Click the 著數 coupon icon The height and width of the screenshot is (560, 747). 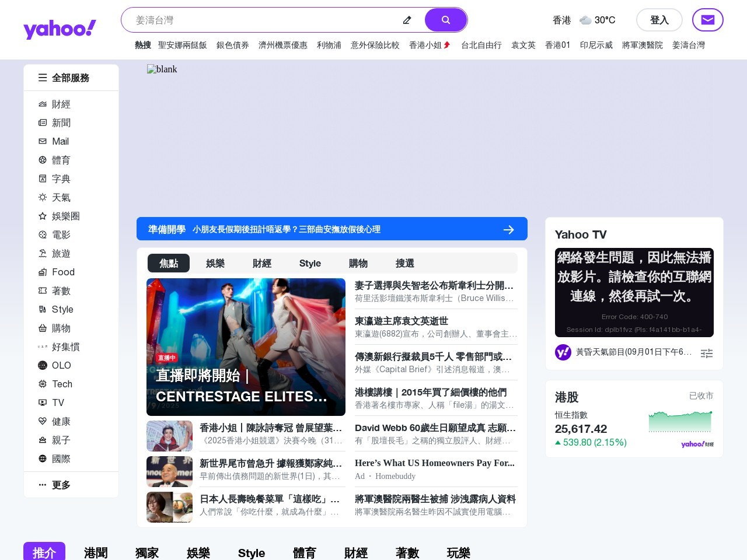click(x=43, y=291)
